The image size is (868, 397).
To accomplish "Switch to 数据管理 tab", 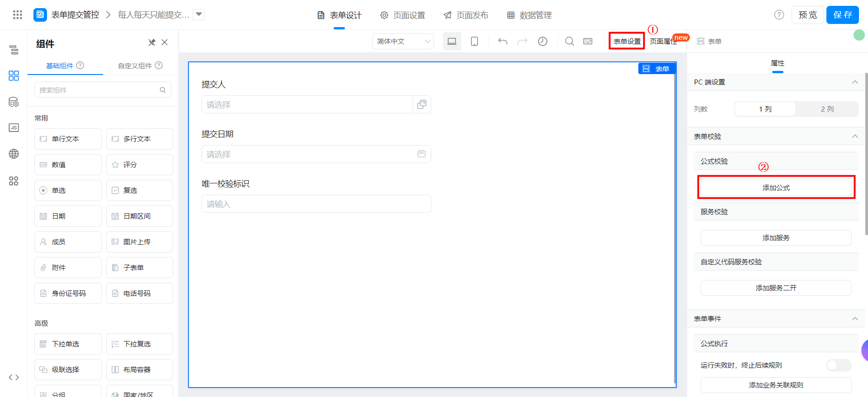I will [529, 15].
